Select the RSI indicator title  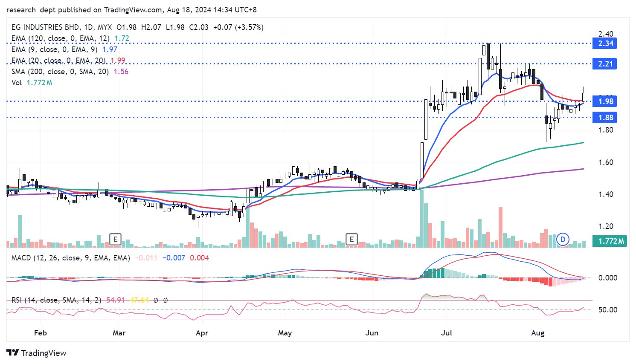(56, 300)
